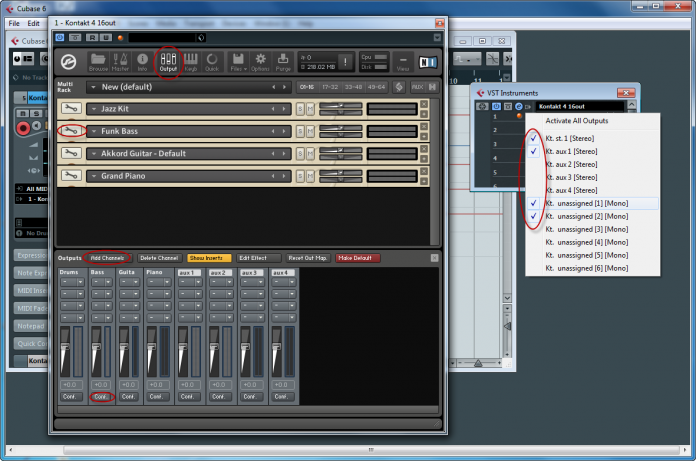Image resolution: width=696 pixels, height=461 pixels.
Task: Close the Outputs section with X
Action: [x=435, y=258]
